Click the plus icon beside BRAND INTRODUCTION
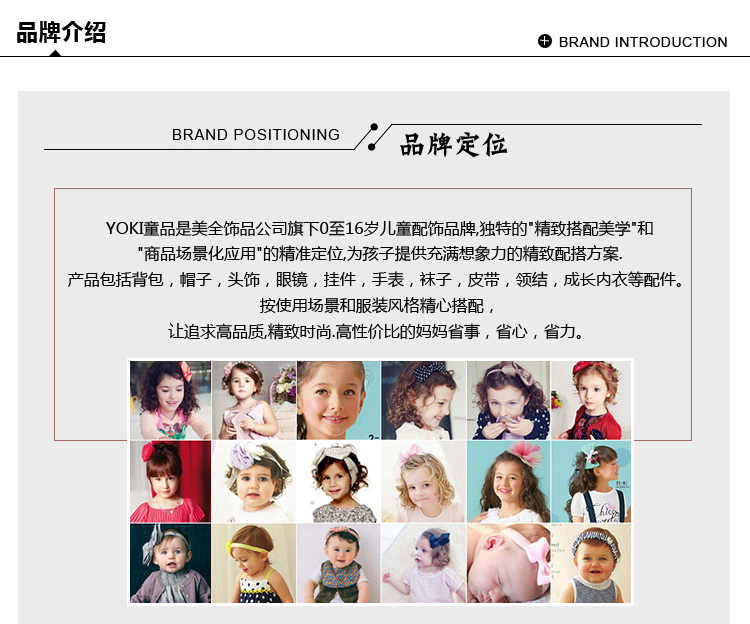Viewport: 750px width, 624px height. click(544, 41)
